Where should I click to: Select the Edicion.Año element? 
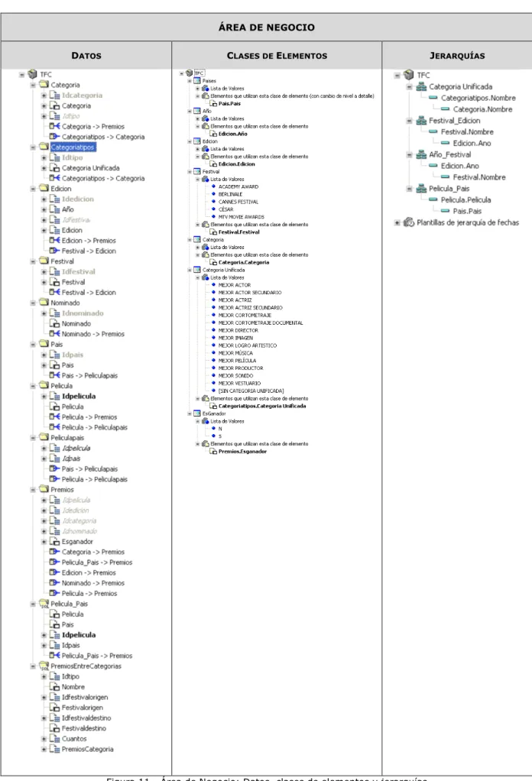(x=232, y=134)
